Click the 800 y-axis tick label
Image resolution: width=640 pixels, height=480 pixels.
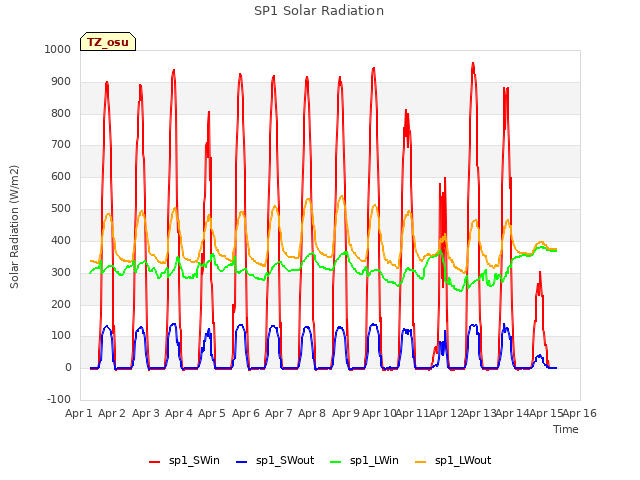point(61,113)
